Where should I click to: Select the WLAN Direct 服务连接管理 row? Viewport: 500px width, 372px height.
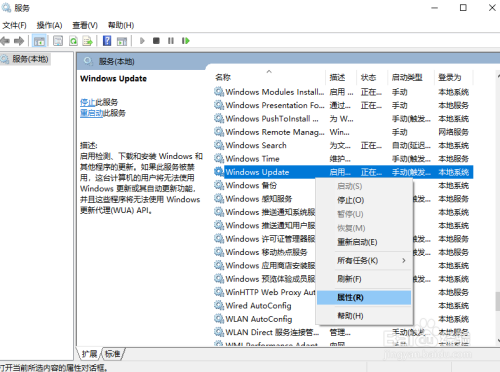tap(343, 332)
